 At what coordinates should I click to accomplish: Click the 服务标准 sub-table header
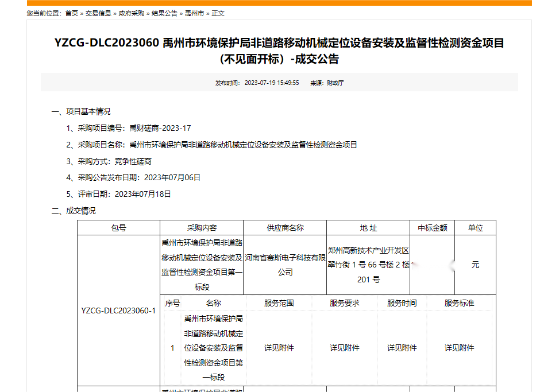point(460,303)
